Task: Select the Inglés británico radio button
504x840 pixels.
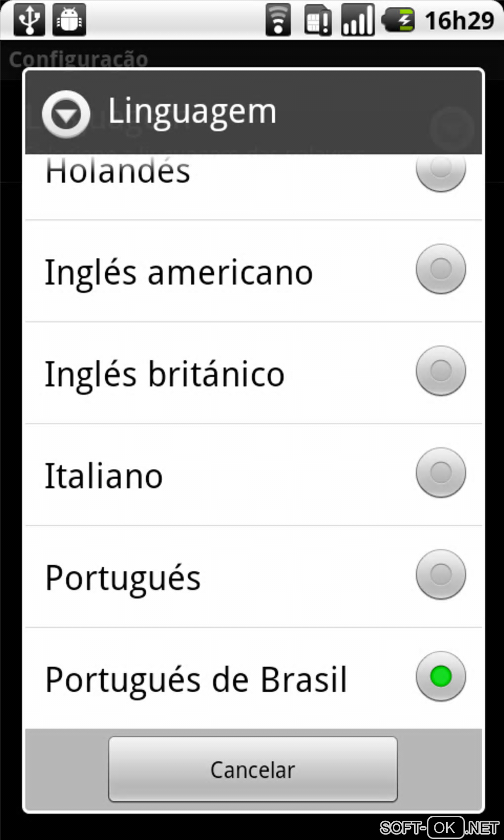Action: pos(441,371)
